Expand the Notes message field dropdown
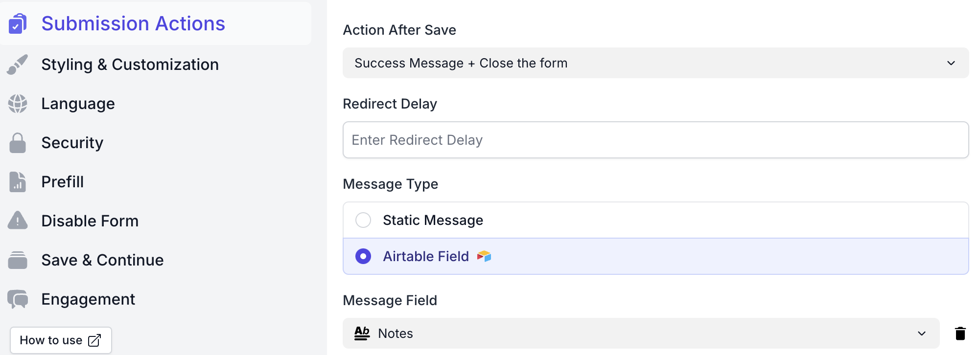 pyautogui.click(x=640, y=333)
